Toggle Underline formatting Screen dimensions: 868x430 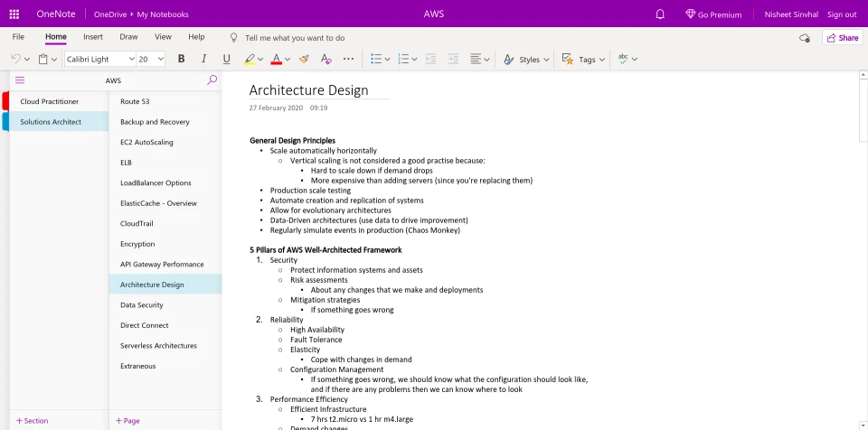tap(226, 59)
